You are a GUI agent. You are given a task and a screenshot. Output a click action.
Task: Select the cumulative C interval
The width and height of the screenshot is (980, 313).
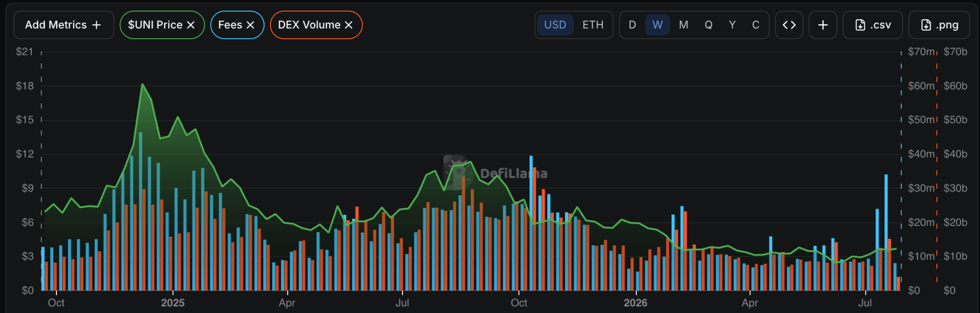click(x=756, y=25)
